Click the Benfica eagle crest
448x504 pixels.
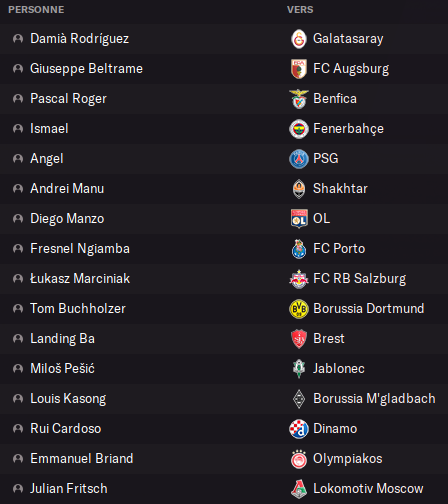299,99
